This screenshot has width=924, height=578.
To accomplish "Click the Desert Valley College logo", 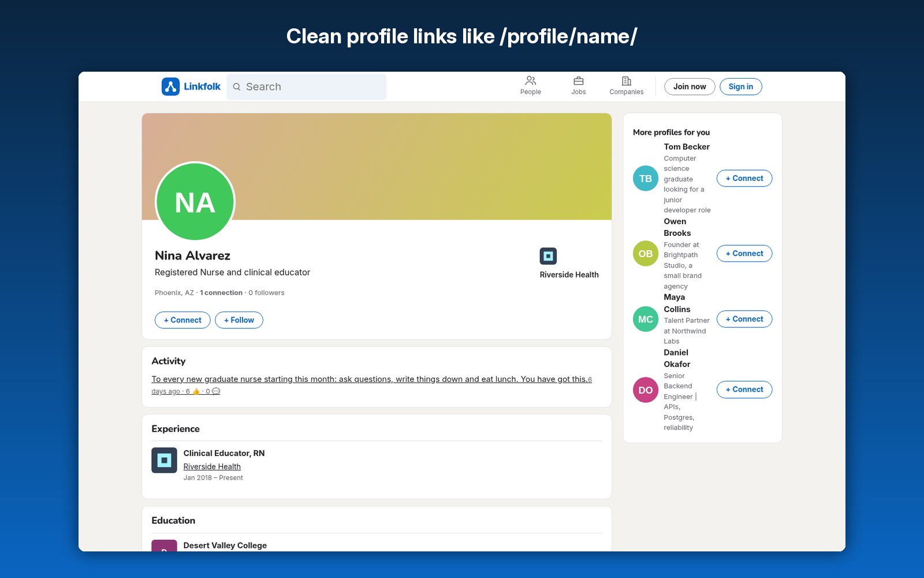I will point(164,546).
